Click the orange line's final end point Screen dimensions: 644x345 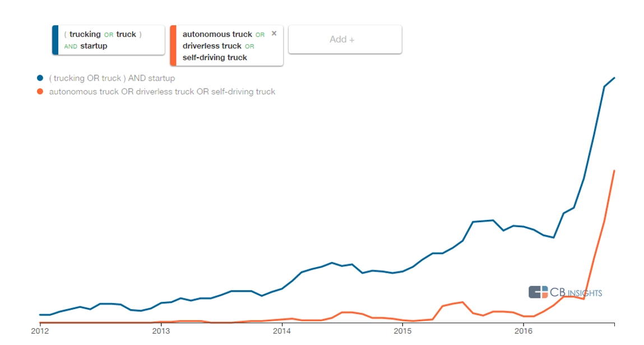click(615, 171)
